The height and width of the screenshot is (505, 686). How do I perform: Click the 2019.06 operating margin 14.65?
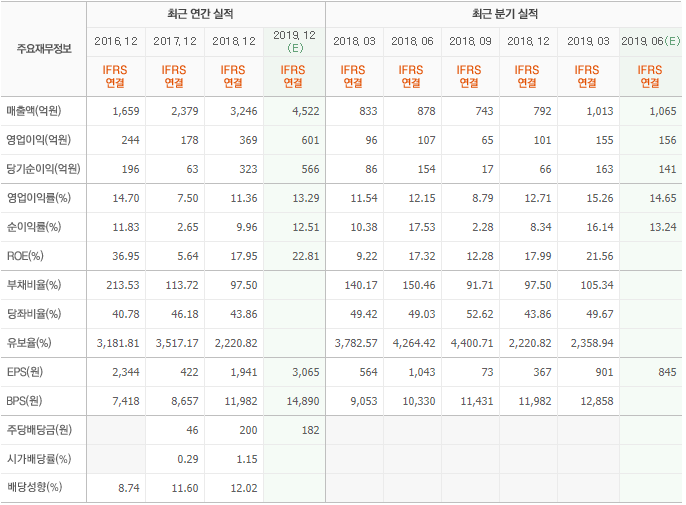pos(663,198)
